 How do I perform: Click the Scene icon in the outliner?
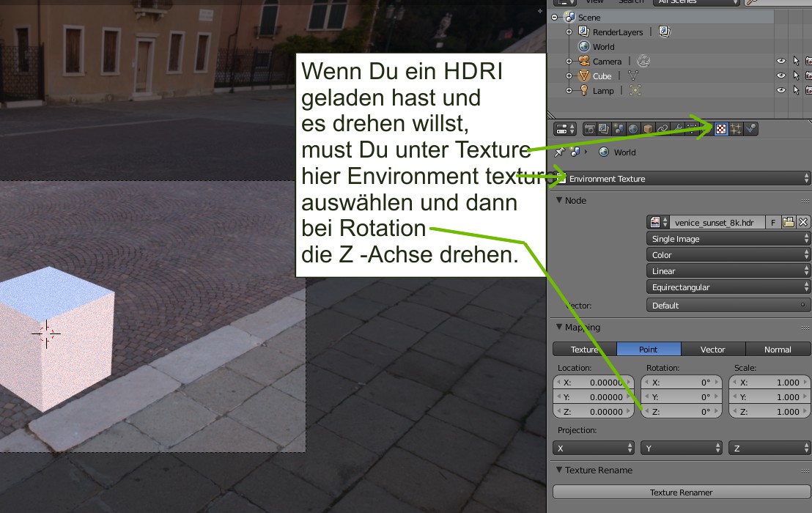569,17
